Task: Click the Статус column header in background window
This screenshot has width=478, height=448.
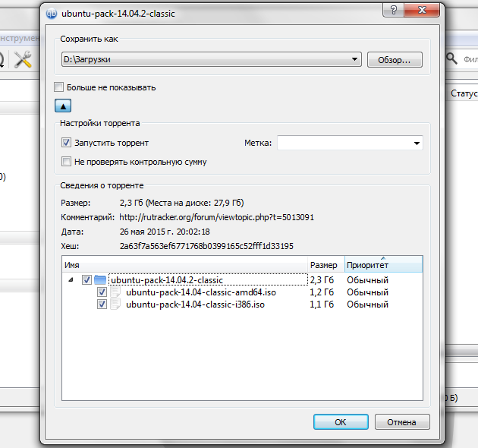Action: [x=463, y=93]
